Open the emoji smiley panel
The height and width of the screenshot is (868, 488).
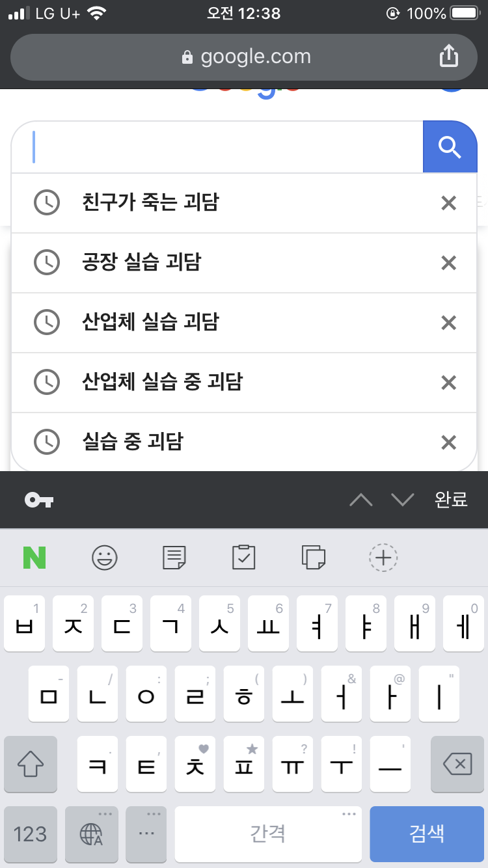tap(104, 558)
